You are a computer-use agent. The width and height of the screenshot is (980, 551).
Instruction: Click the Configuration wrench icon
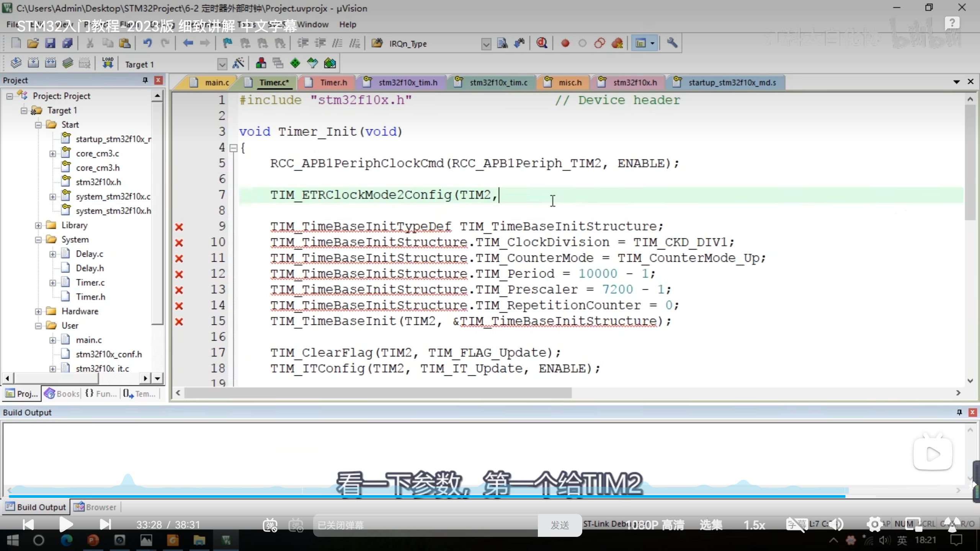(672, 43)
